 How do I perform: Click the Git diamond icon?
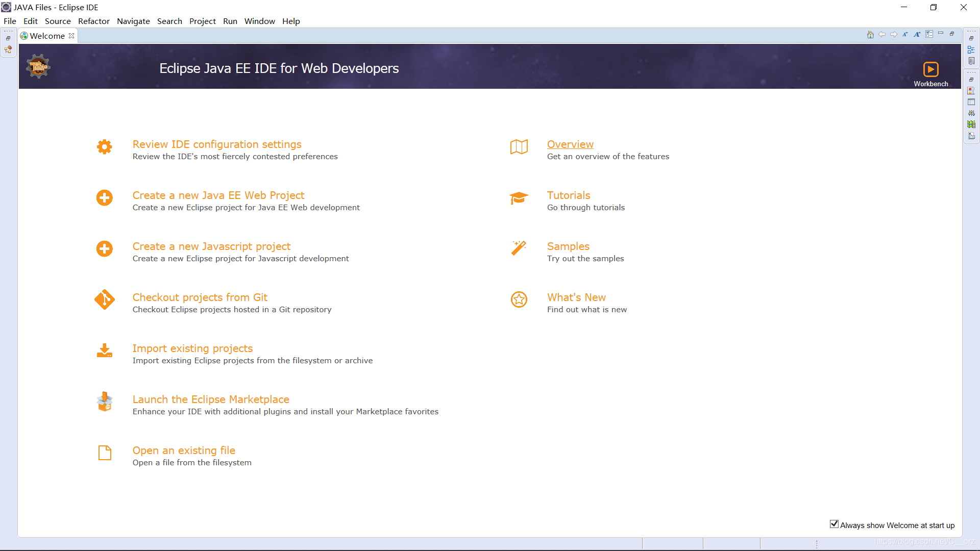click(105, 300)
